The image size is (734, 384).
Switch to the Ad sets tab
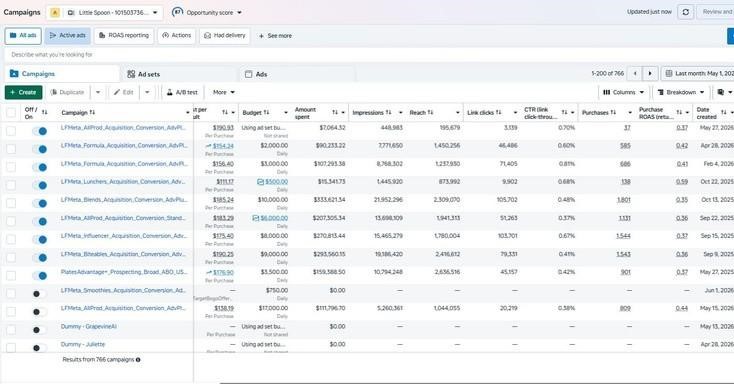point(178,74)
